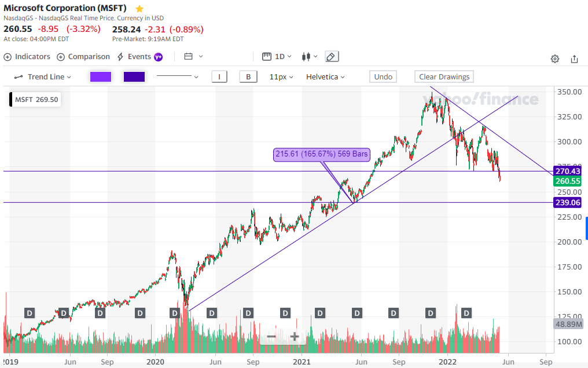This screenshot has height=368, width=588.
Task: Click the 48.89M volume label
Action: (x=568, y=324)
